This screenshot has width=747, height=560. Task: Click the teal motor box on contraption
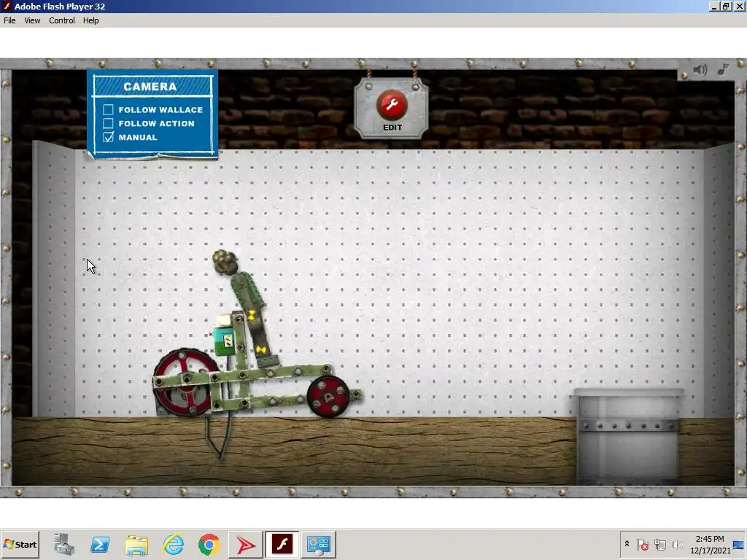click(225, 340)
